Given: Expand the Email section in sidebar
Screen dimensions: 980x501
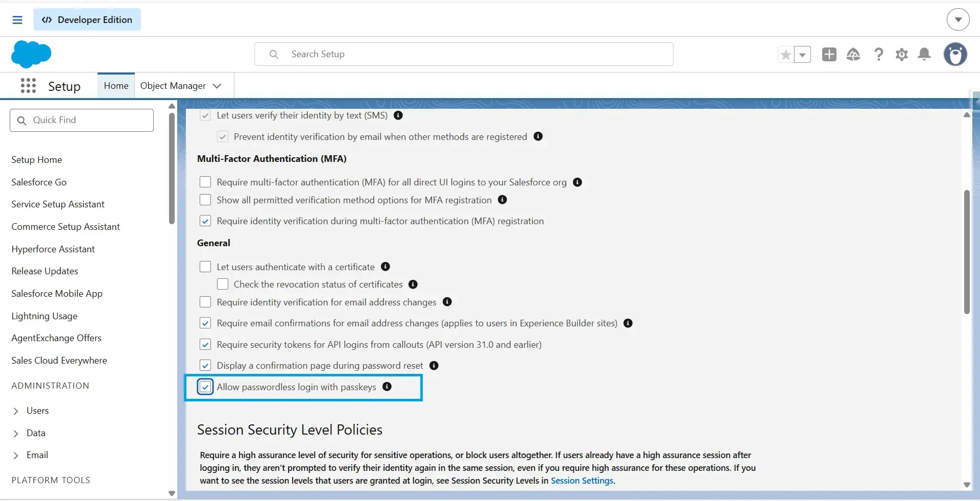Looking at the screenshot, I should pyautogui.click(x=16, y=456).
